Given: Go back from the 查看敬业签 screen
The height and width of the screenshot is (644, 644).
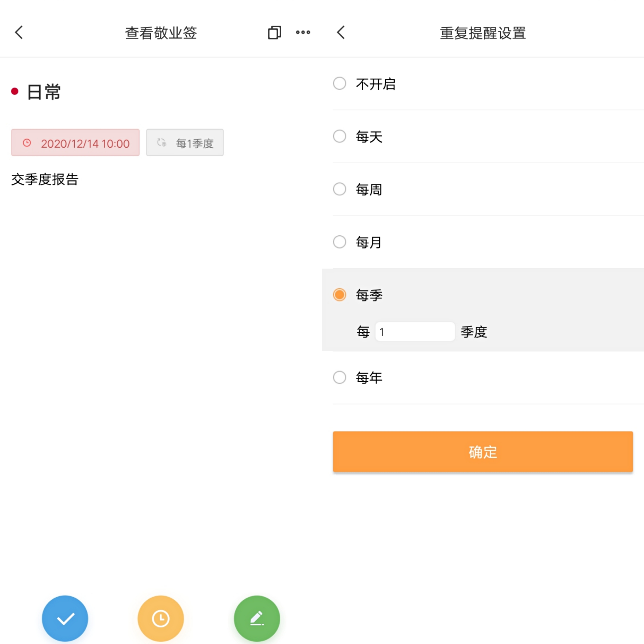Looking at the screenshot, I should click(19, 32).
